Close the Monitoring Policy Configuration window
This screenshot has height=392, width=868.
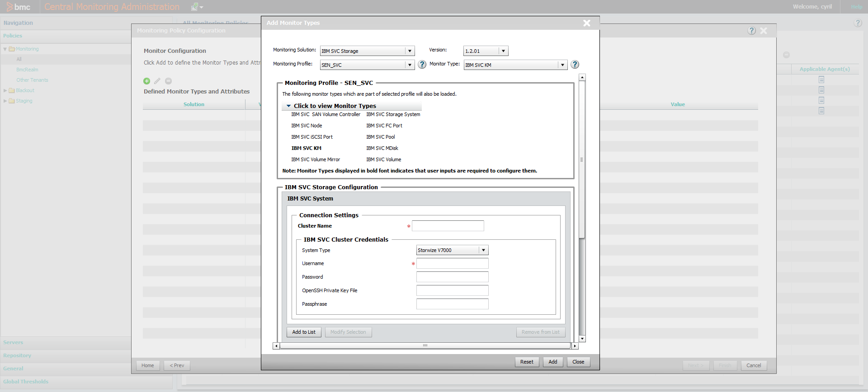[x=764, y=31]
